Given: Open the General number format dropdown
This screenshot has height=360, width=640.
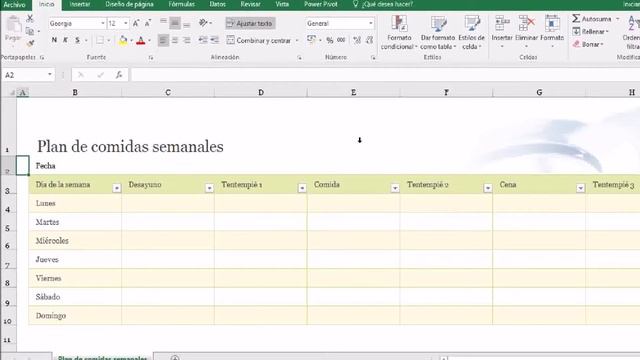Looking at the screenshot, I should (371, 23).
